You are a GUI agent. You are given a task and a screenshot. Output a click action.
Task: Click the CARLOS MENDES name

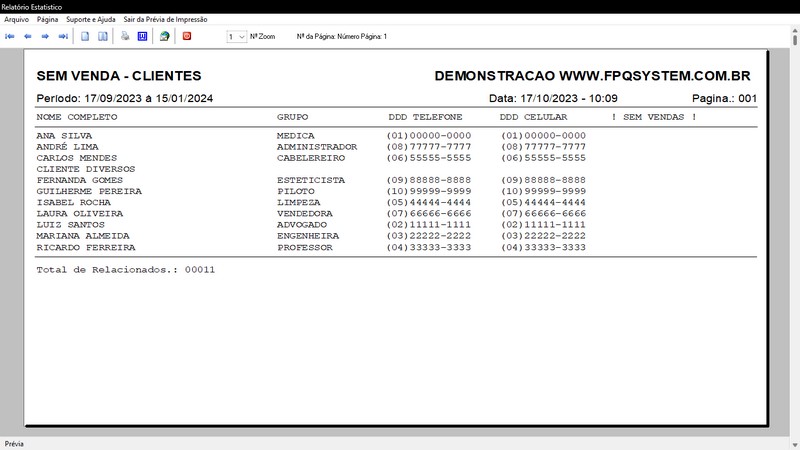tap(77, 158)
